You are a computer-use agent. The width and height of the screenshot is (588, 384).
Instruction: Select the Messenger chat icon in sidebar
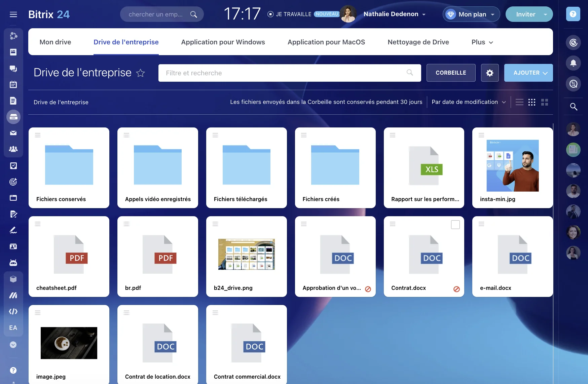pyautogui.click(x=13, y=69)
